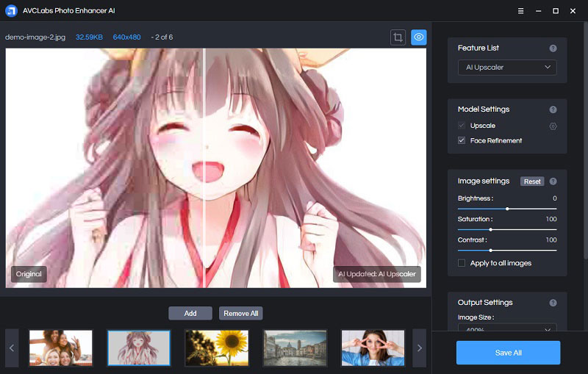
Task: Click Remove All button
Action: pyautogui.click(x=241, y=313)
